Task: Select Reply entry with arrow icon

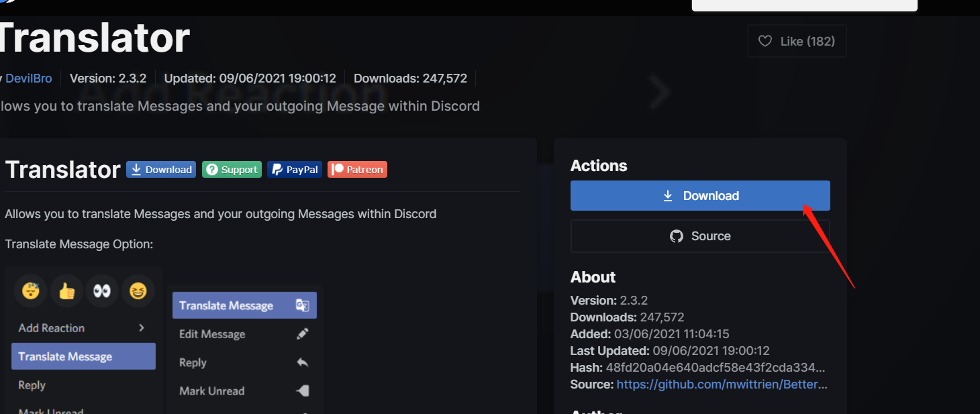Action: pos(244,362)
